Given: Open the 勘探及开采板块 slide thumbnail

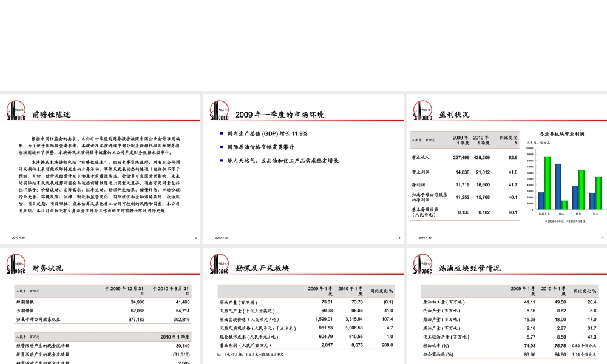Looking at the screenshot, I should 303,306.
